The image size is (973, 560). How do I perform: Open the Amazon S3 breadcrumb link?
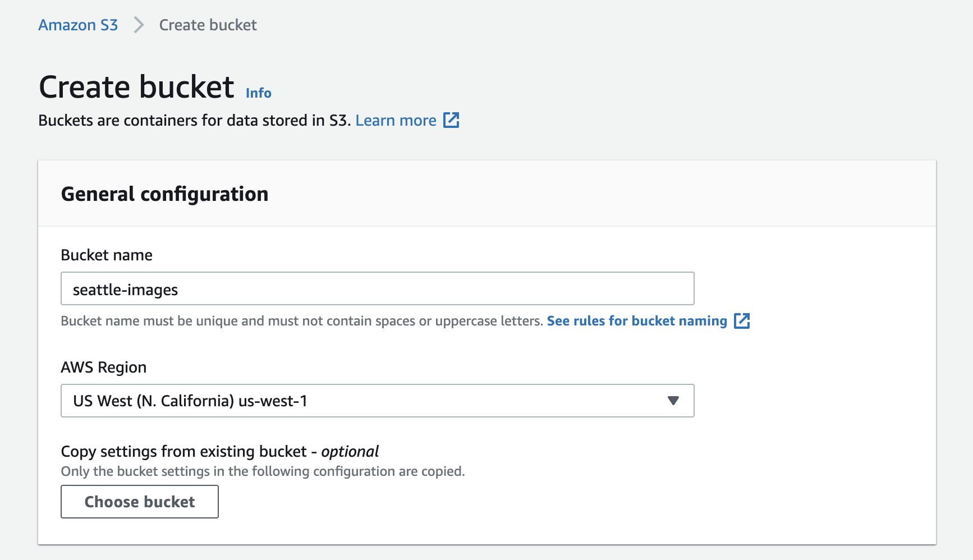[x=78, y=25]
